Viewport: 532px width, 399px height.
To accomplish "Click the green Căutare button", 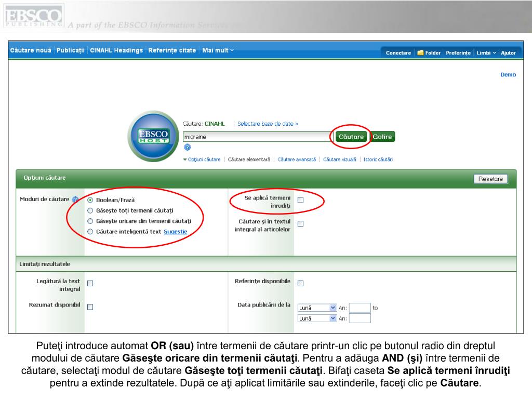I will click(x=351, y=137).
